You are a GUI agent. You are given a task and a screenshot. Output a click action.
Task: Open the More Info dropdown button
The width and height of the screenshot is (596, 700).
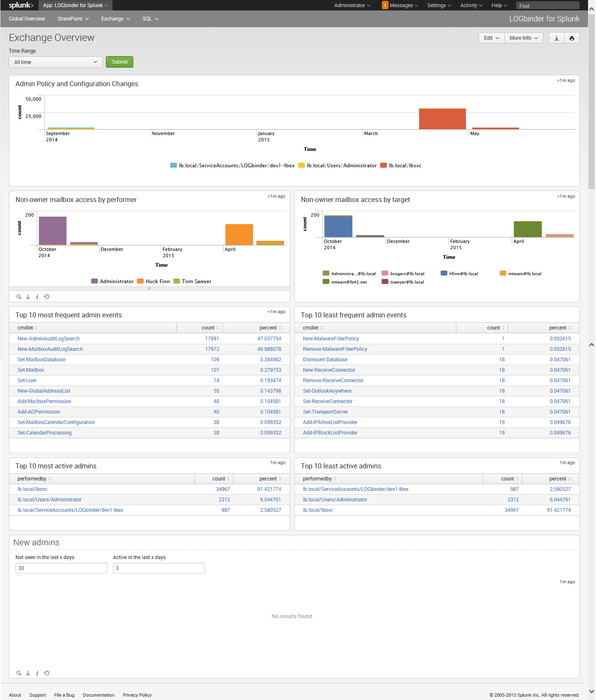pos(524,38)
